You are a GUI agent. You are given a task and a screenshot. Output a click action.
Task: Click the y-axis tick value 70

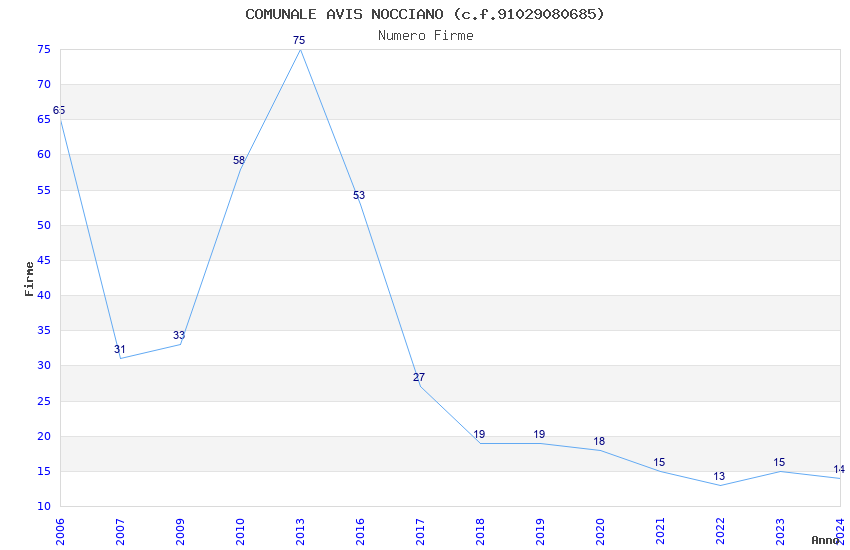click(44, 85)
